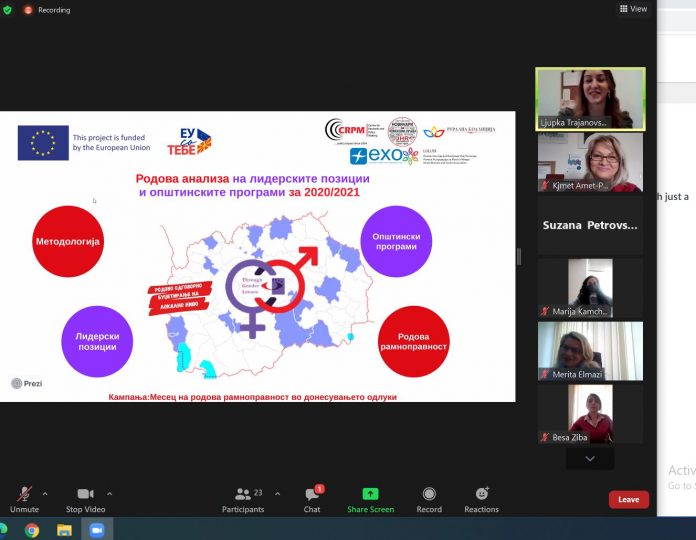The image size is (696, 540).
Task: Open video options arrow beside Stop Video
Action: coord(109,492)
